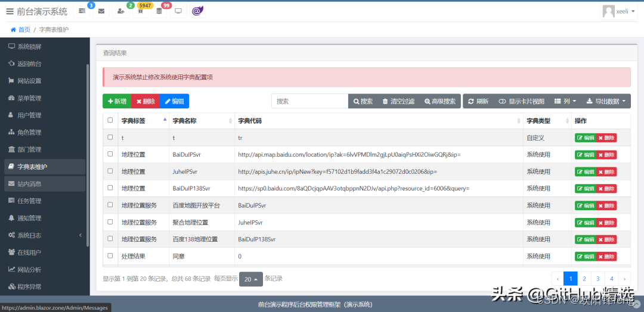The image size is (644, 312).
Task: Open the envelope messages icon in the header
Action: tap(101, 11)
